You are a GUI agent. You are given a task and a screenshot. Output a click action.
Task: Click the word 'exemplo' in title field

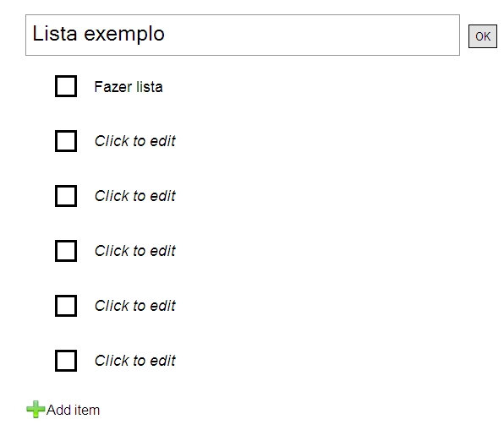click(x=124, y=35)
